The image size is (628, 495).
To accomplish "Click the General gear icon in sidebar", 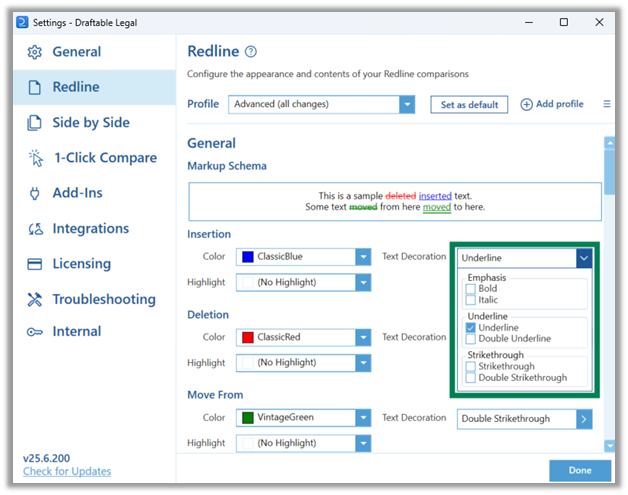I will point(35,52).
